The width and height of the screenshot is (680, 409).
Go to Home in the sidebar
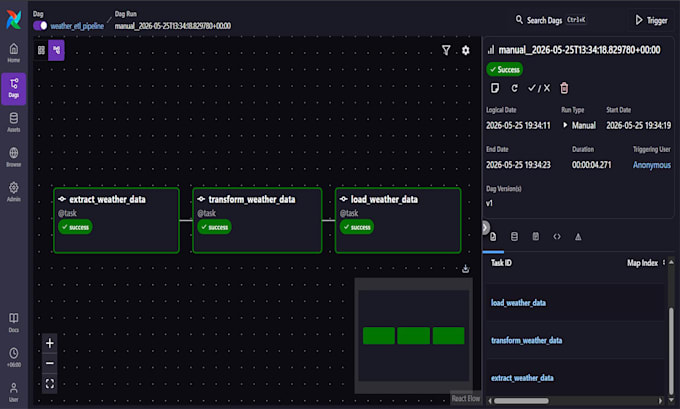pos(14,53)
